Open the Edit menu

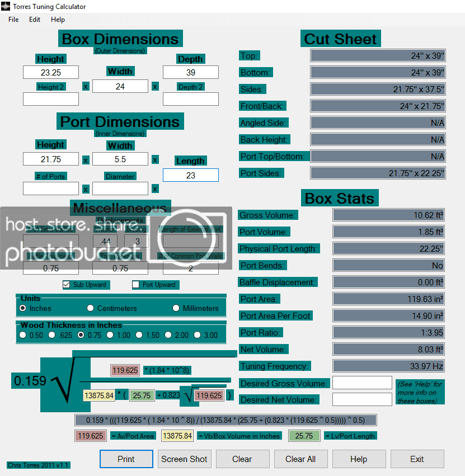pos(35,20)
